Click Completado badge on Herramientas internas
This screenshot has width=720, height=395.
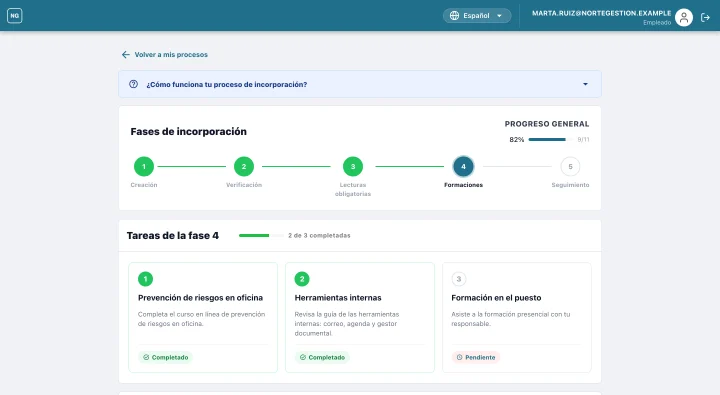[x=322, y=357]
